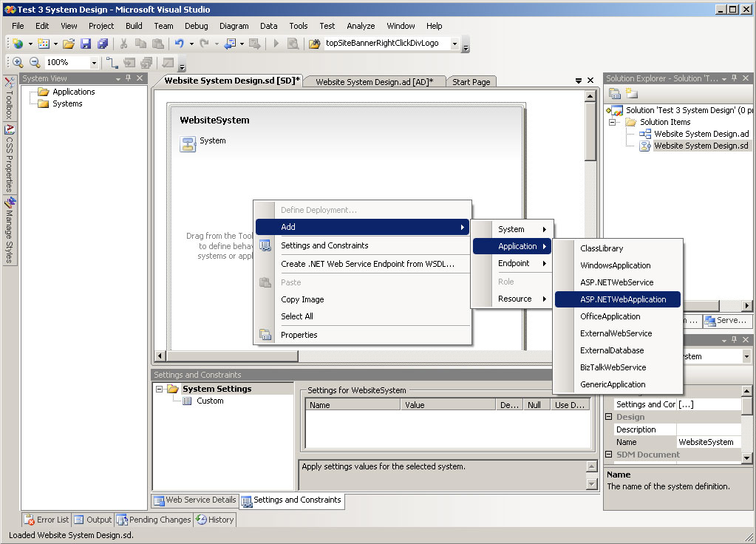Click the Copy icon in the toolbar

pyautogui.click(x=141, y=44)
